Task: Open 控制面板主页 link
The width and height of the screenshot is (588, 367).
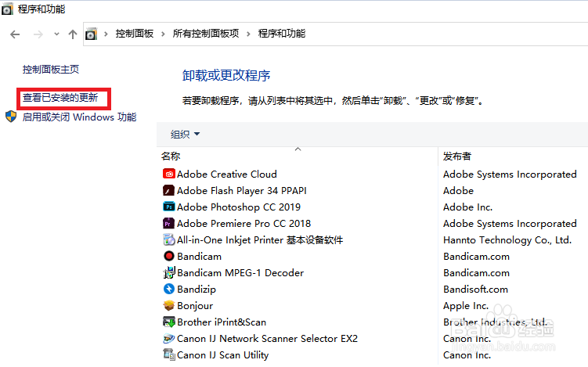Action: click(x=51, y=70)
